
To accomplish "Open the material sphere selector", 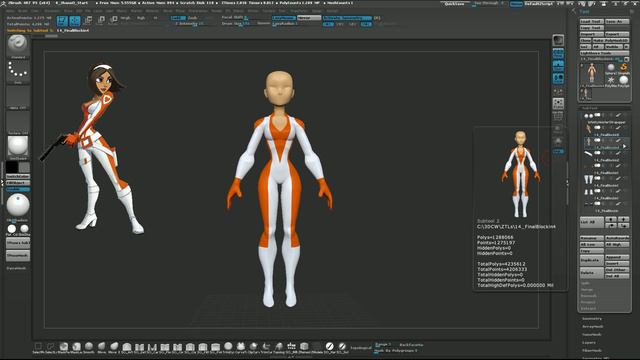I will click(x=18, y=146).
